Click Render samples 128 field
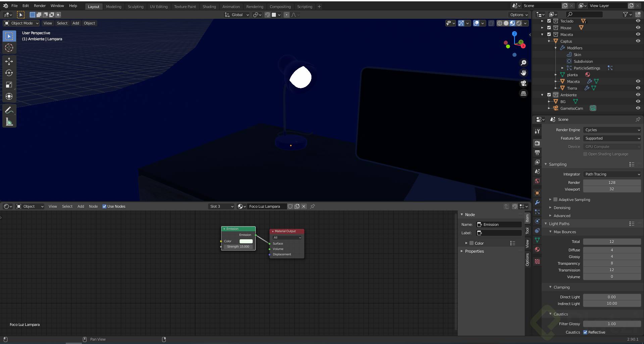The image size is (644, 344). pyautogui.click(x=612, y=183)
